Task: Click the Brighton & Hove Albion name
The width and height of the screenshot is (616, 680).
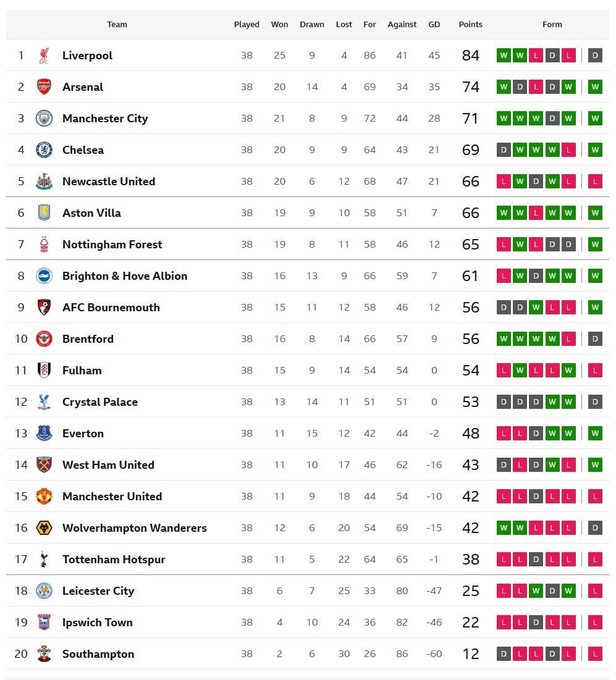Action: (125, 276)
